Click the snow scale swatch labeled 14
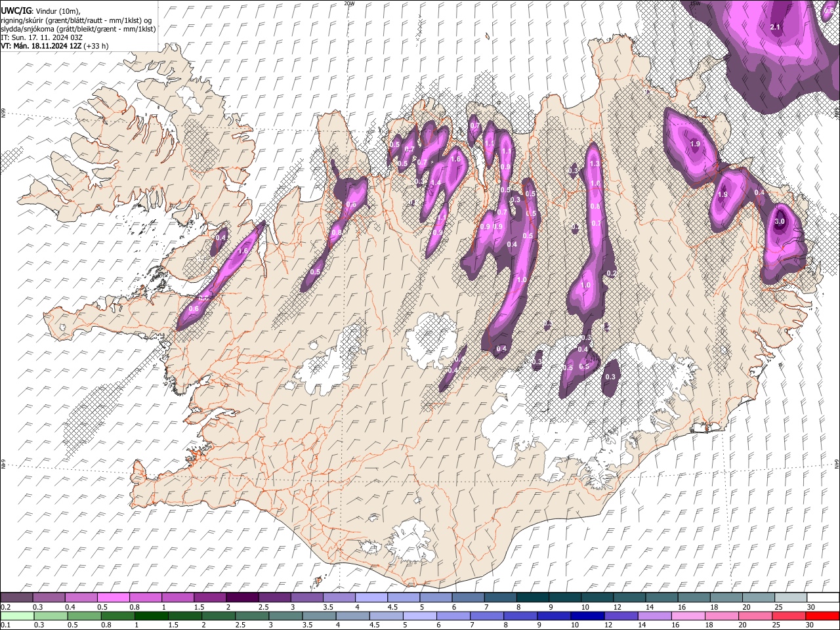 (x=661, y=597)
